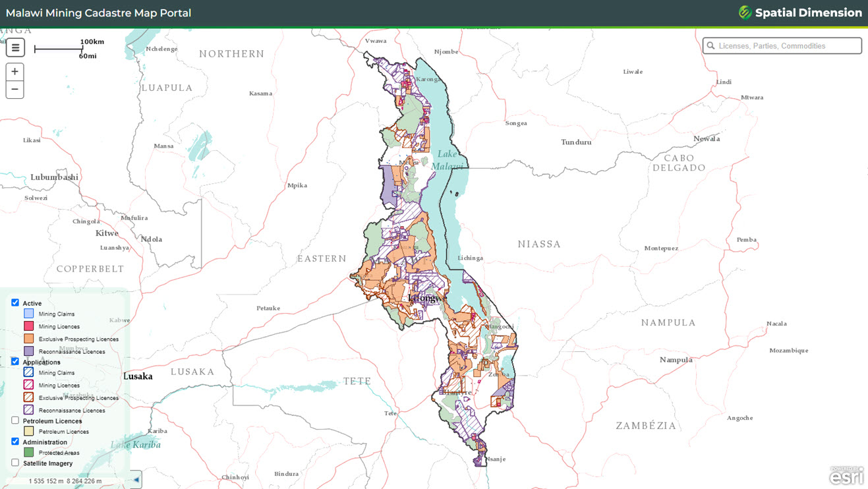Click the 100km scale bar
This screenshot has width=868, height=489.
(69, 48)
